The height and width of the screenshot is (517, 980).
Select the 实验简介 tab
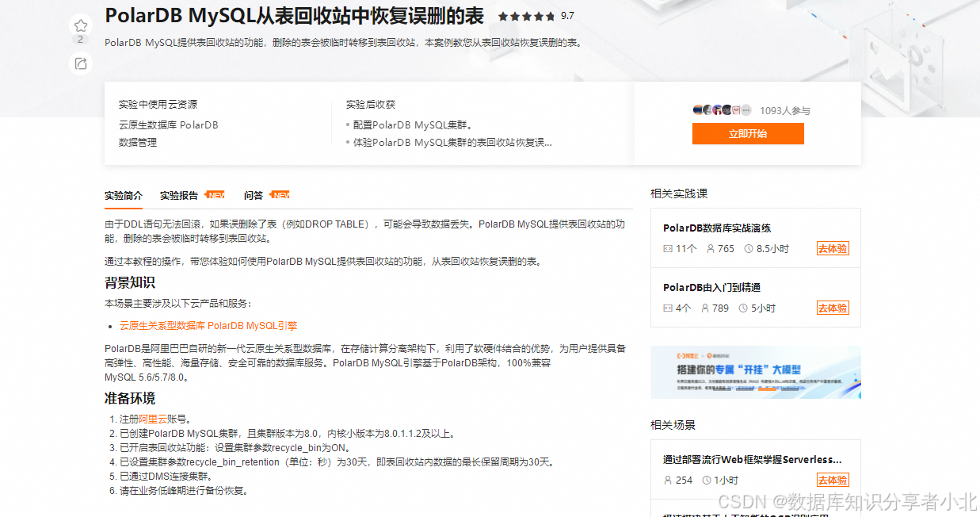(123, 194)
